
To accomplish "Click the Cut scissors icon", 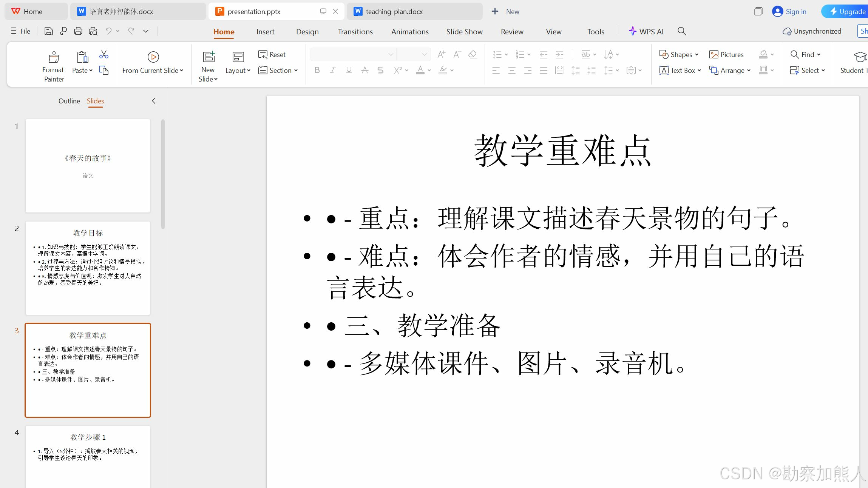I will click(x=103, y=55).
